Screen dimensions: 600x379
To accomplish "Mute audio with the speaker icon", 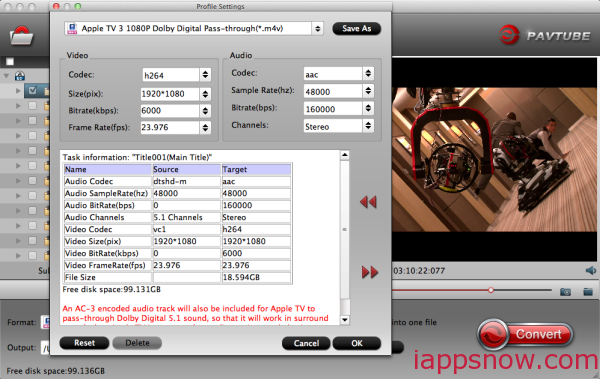I will [x=591, y=271].
